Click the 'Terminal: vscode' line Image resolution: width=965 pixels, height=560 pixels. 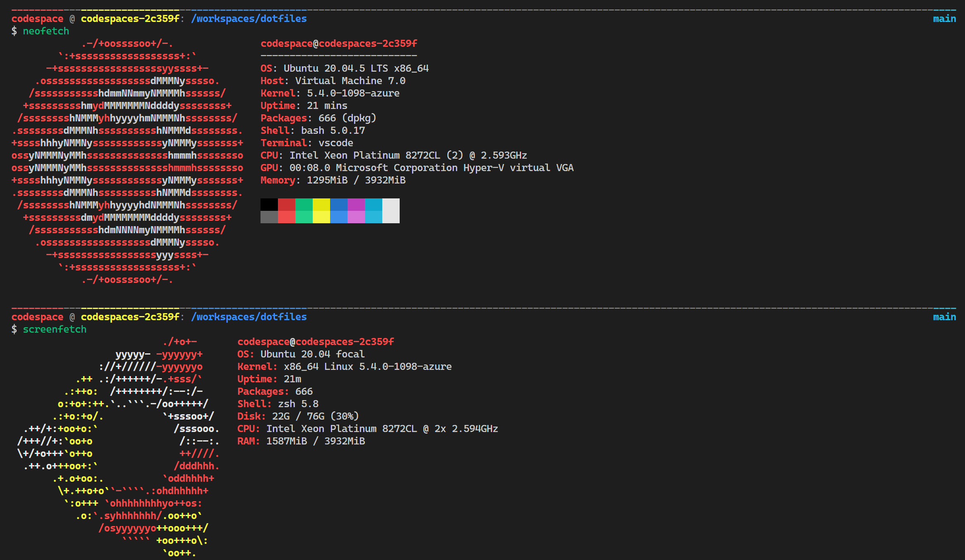pyautogui.click(x=307, y=143)
